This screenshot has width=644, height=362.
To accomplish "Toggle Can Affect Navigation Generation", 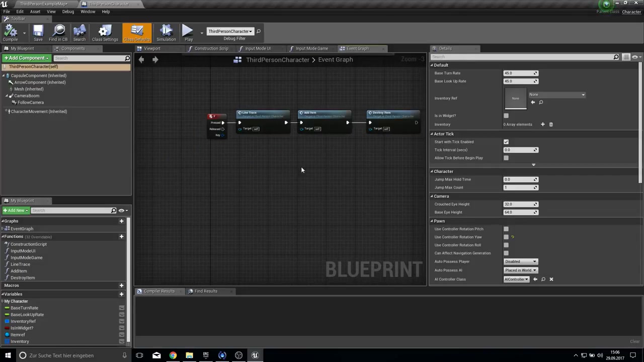I will pyautogui.click(x=506, y=253).
